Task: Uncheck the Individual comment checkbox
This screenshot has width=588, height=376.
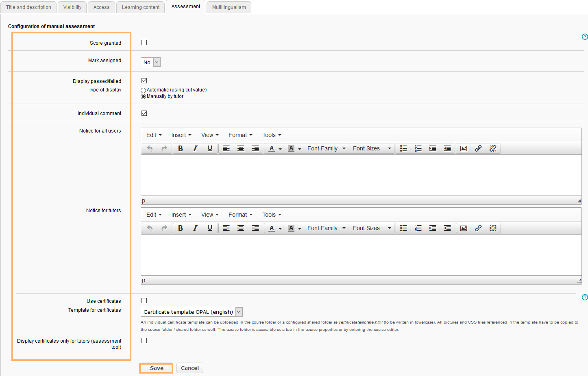Action: pyautogui.click(x=144, y=113)
